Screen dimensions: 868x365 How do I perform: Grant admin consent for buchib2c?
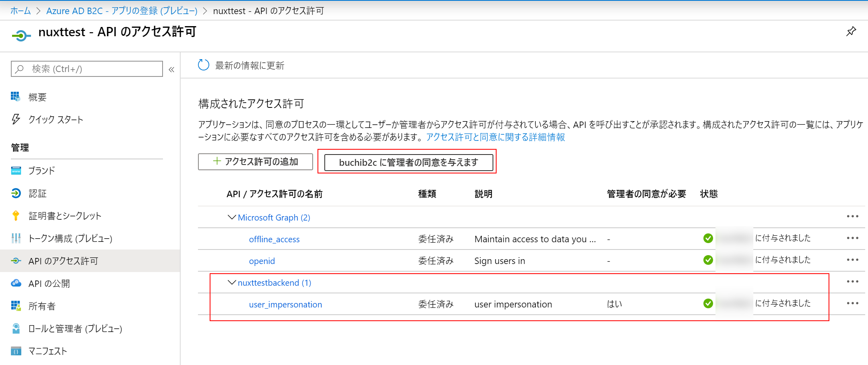pyautogui.click(x=409, y=163)
